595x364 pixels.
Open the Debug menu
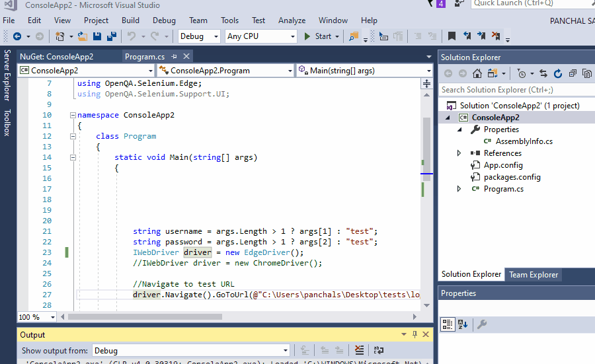pos(164,20)
